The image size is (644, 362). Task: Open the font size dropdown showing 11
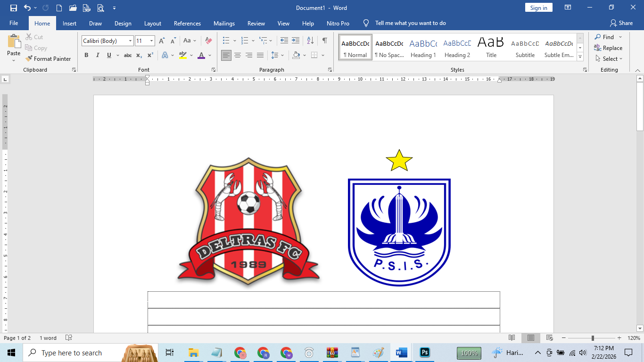151,41
